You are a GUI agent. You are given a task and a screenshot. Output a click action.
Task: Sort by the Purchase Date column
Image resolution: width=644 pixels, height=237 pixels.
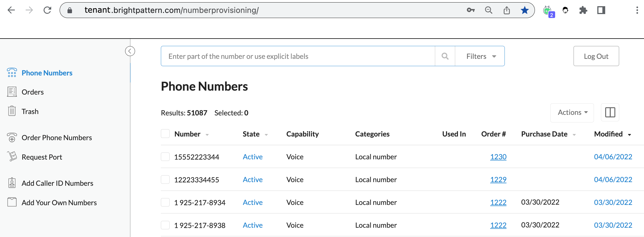point(548,134)
